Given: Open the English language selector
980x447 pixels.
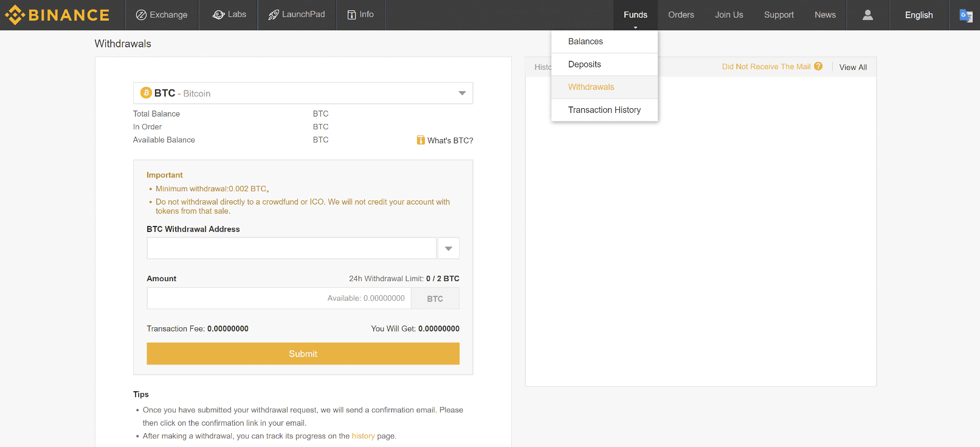Looking at the screenshot, I should pos(918,15).
